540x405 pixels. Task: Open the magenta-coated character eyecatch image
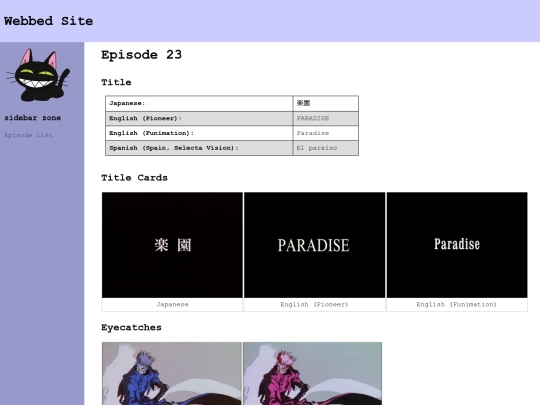[312, 373]
